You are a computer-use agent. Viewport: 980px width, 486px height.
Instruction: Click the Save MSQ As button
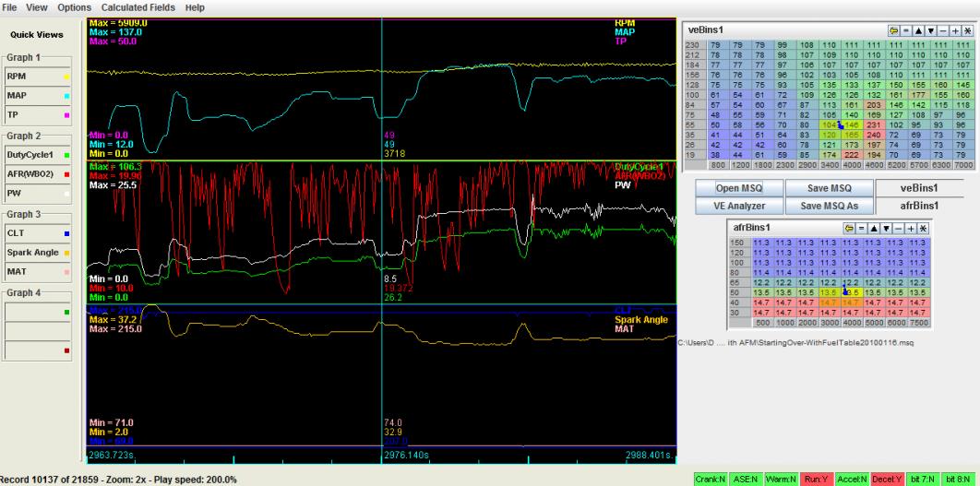coord(829,206)
